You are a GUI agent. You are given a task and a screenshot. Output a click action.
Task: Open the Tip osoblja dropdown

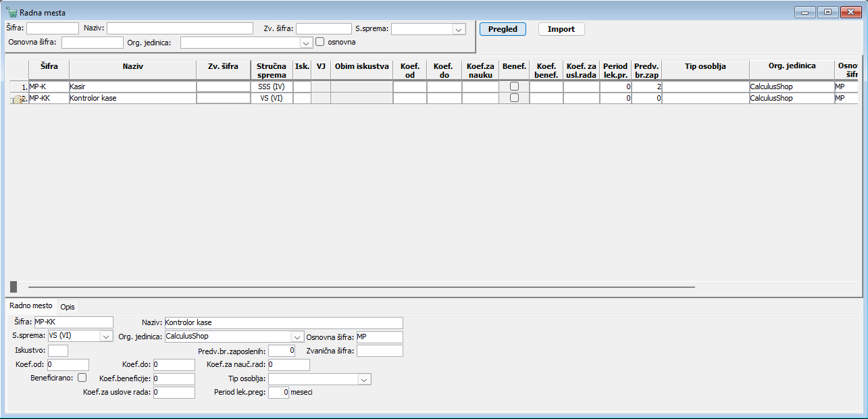[x=364, y=379]
